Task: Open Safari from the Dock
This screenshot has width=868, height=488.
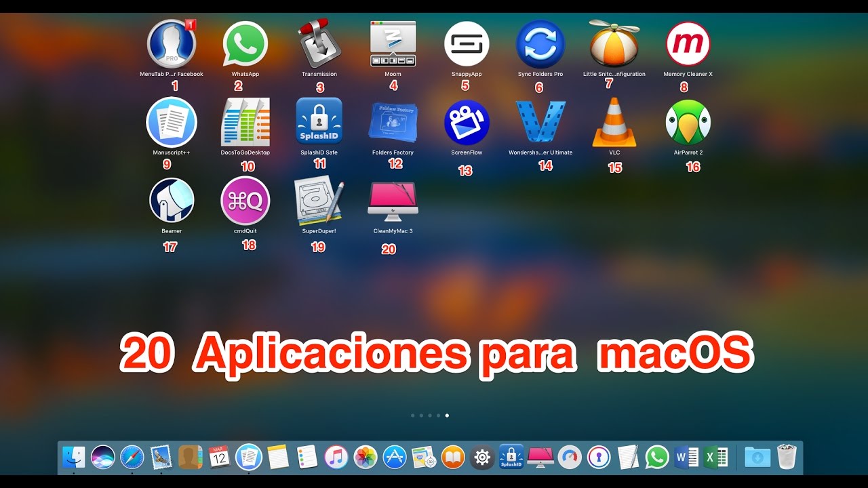Action: pyautogui.click(x=132, y=457)
